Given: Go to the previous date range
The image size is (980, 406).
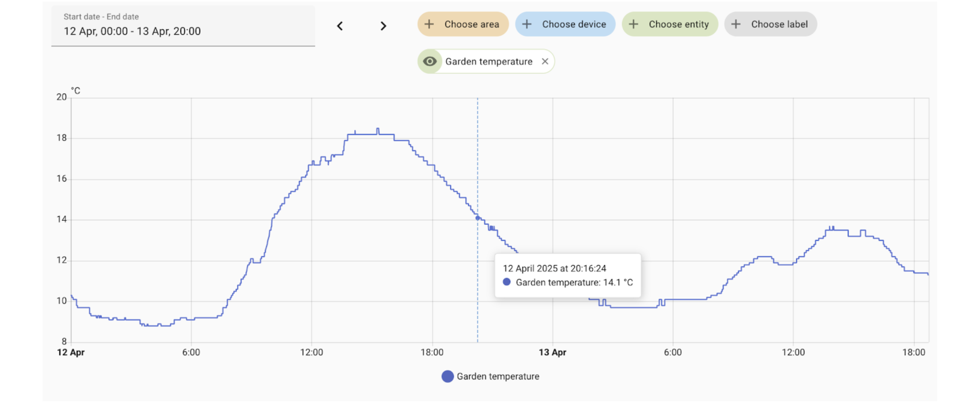Looking at the screenshot, I should tap(340, 26).
